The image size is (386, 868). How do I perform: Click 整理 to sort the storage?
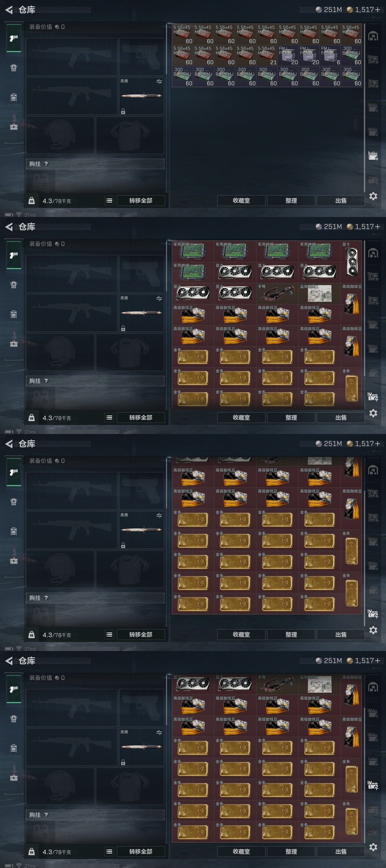291,200
